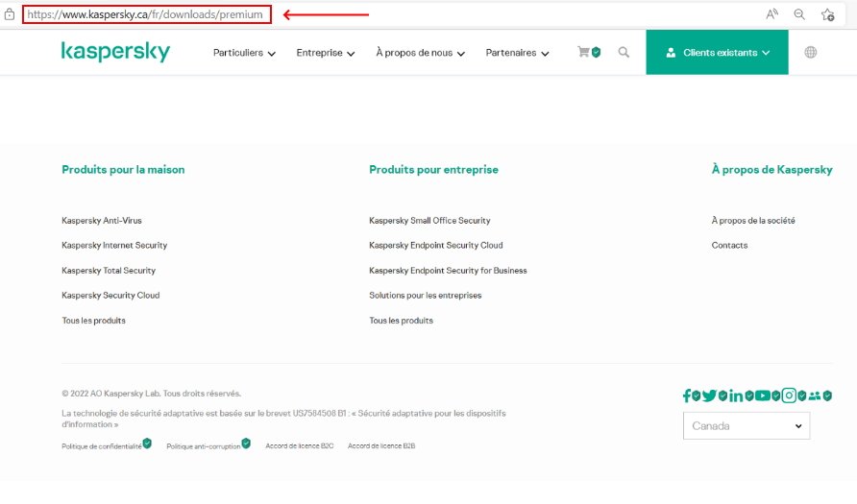Open Kaspersky Internet Security link

point(114,245)
